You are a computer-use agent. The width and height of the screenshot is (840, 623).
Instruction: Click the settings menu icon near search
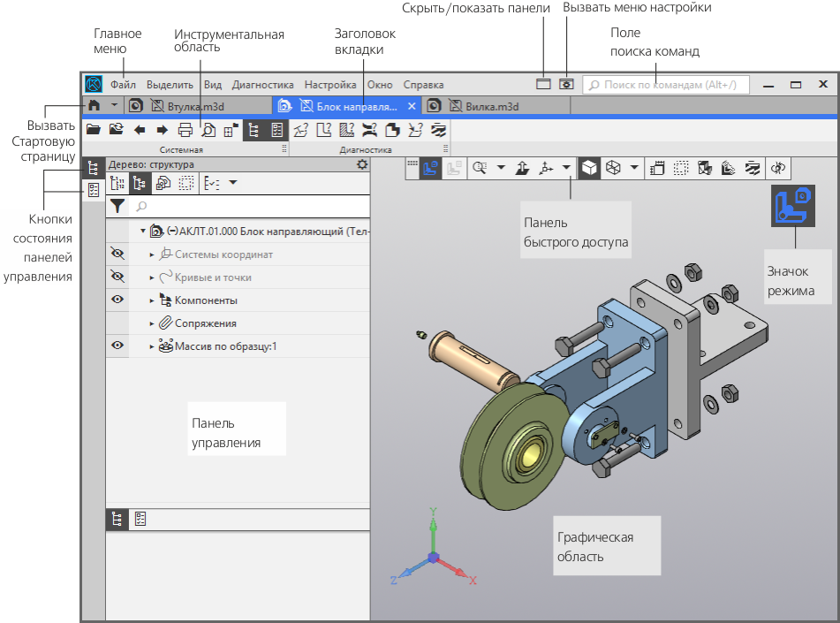click(566, 85)
